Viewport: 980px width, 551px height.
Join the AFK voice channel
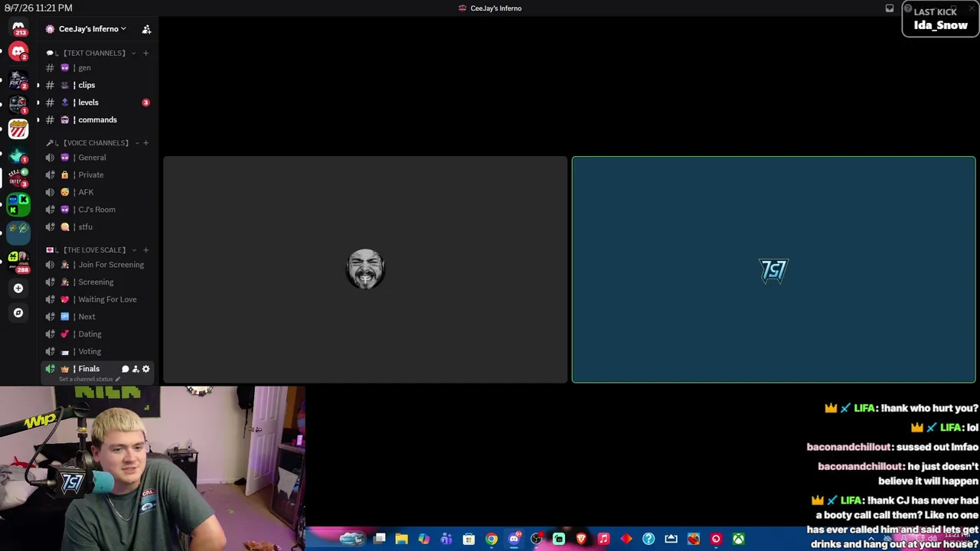click(x=96, y=192)
